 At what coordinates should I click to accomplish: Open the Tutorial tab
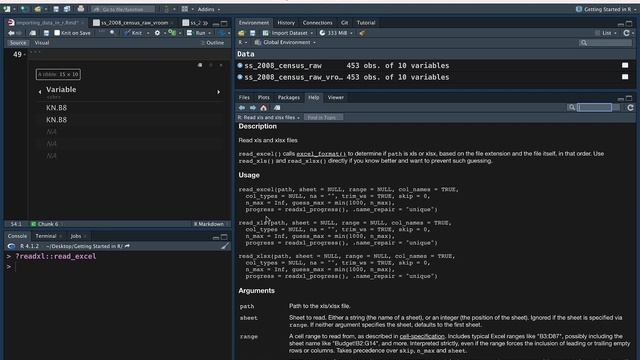[x=366, y=23]
